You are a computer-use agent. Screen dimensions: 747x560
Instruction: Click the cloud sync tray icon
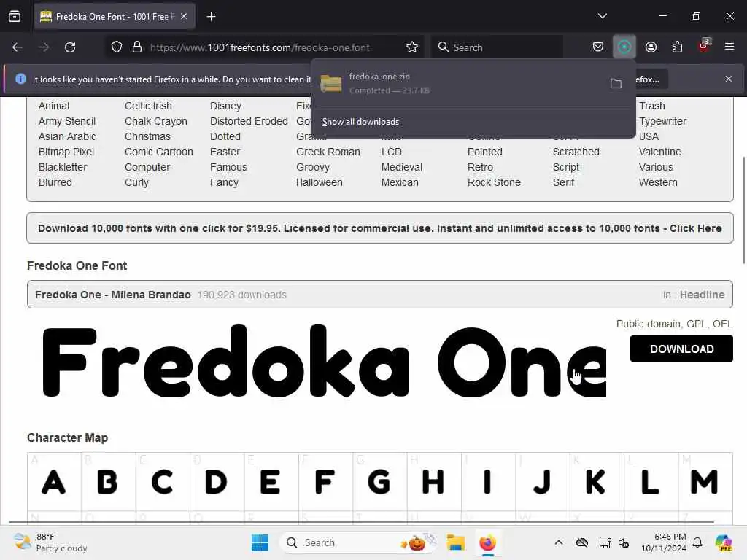[x=581, y=542]
